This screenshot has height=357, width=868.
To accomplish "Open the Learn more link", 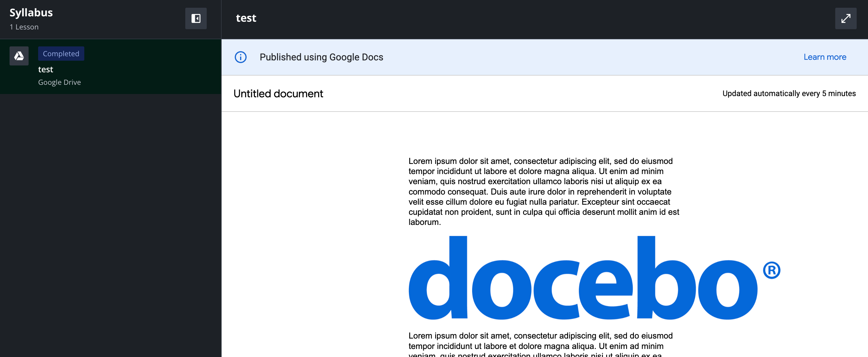I will click(x=825, y=57).
